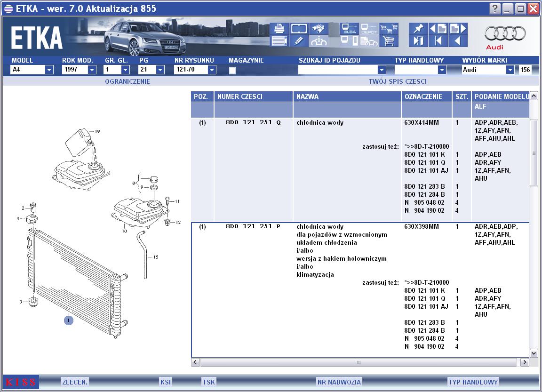Expand the WYBÓR MARKI dropdown showing Audi
542x392 pixels.
click(x=510, y=70)
